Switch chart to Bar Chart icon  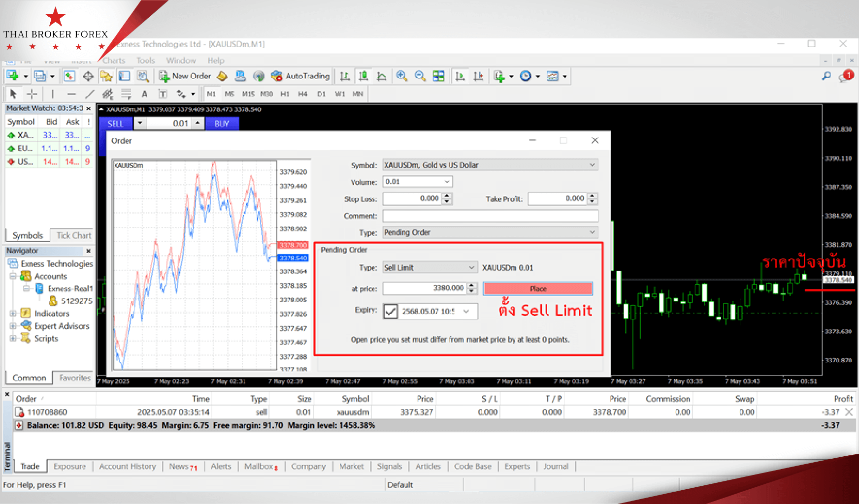pyautogui.click(x=345, y=76)
